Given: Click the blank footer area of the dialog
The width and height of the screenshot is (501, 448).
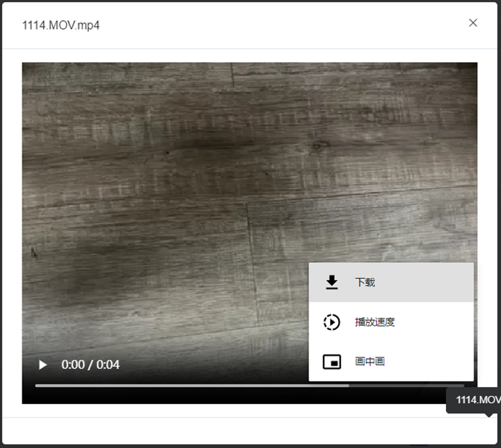Looking at the screenshot, I should pyautogui.click(x=217, y=431).
